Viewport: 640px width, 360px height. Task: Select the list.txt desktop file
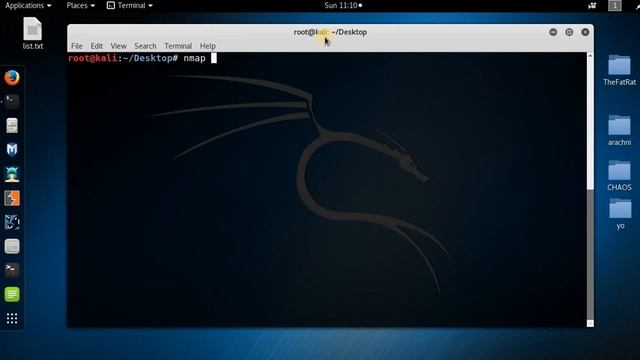click(x=33, y=33)
